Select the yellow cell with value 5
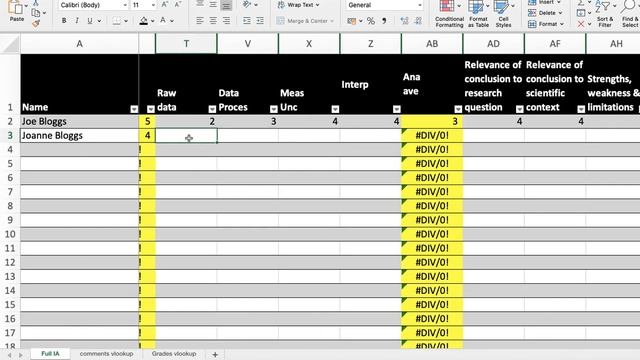Viewport: 640px width, 360px height. coord(147,121)
